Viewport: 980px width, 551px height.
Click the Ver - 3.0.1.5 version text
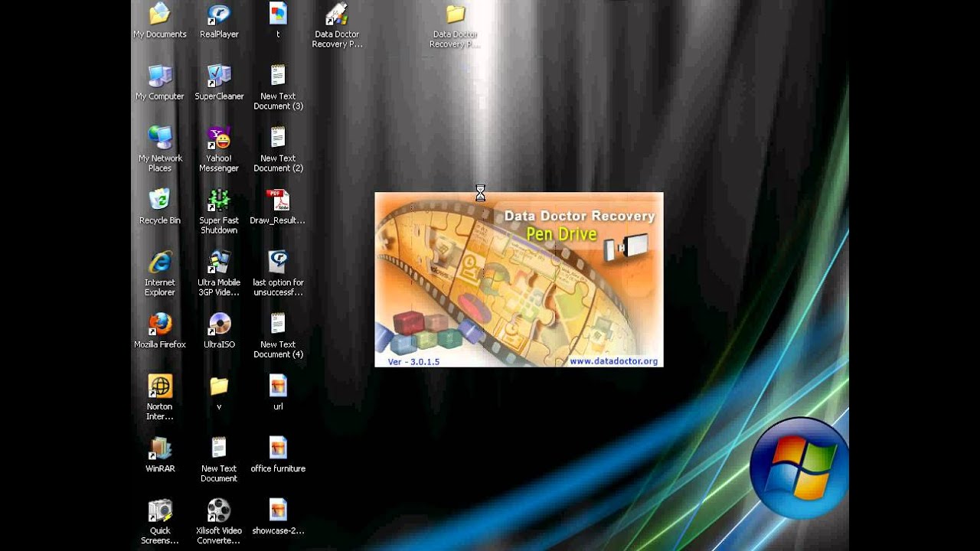click(x=413, y=361)
